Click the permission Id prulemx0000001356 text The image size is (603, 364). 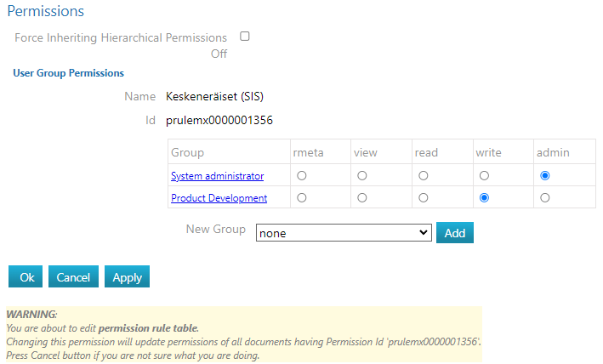219,120
